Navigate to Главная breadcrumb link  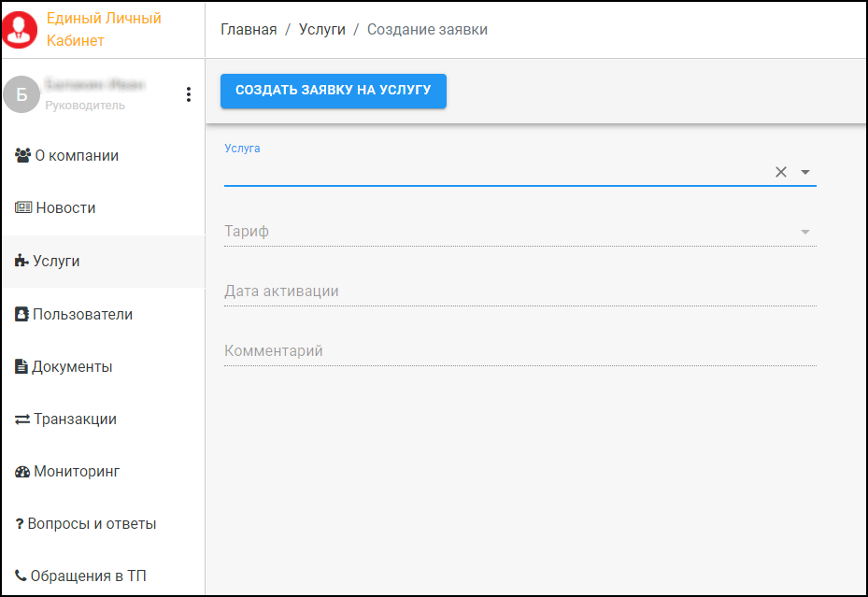click(249, 30)
